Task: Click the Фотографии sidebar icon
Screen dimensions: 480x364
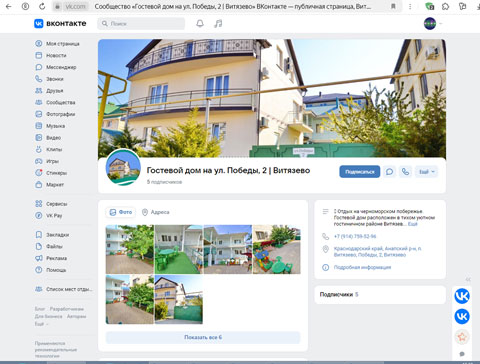Action: (39, 114)
